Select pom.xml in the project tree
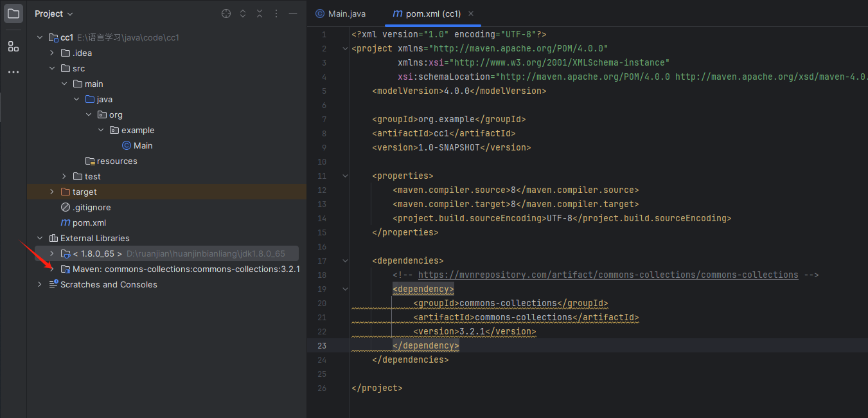The height and width of the screenshot is (418, 868). 89,223
